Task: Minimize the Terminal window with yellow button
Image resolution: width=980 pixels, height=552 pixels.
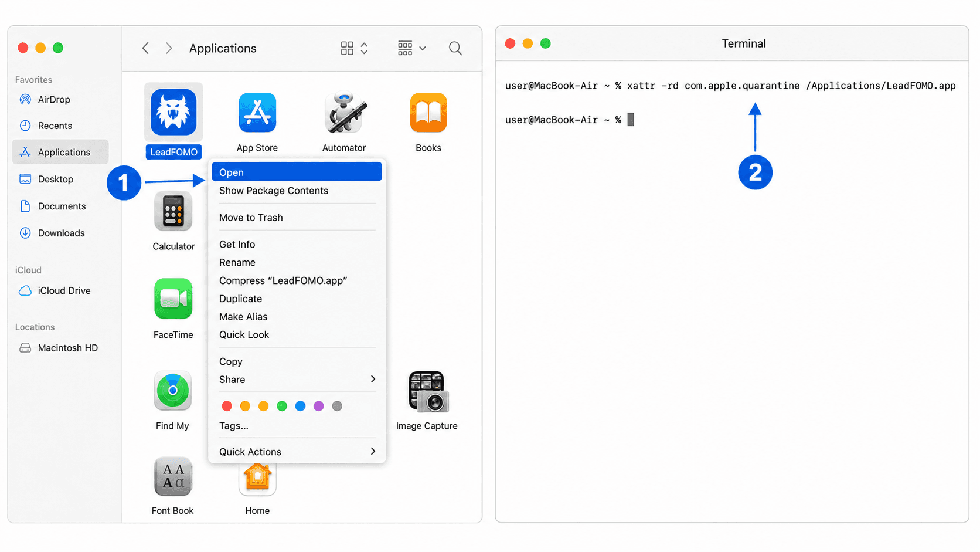Action: (x=528, y=43)
